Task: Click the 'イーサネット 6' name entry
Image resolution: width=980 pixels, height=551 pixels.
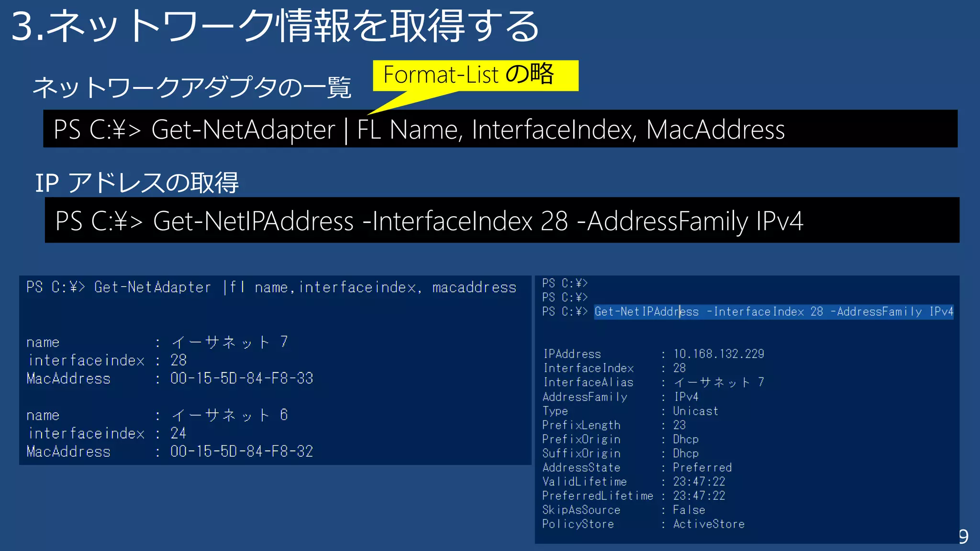Action: [230, 415]
